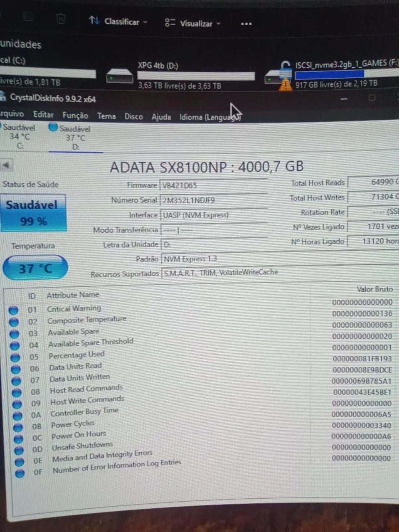Click the XPG 4tb (D:) capacity bar
This screenshot has height=532, width=399.
[x=196, y=76]
